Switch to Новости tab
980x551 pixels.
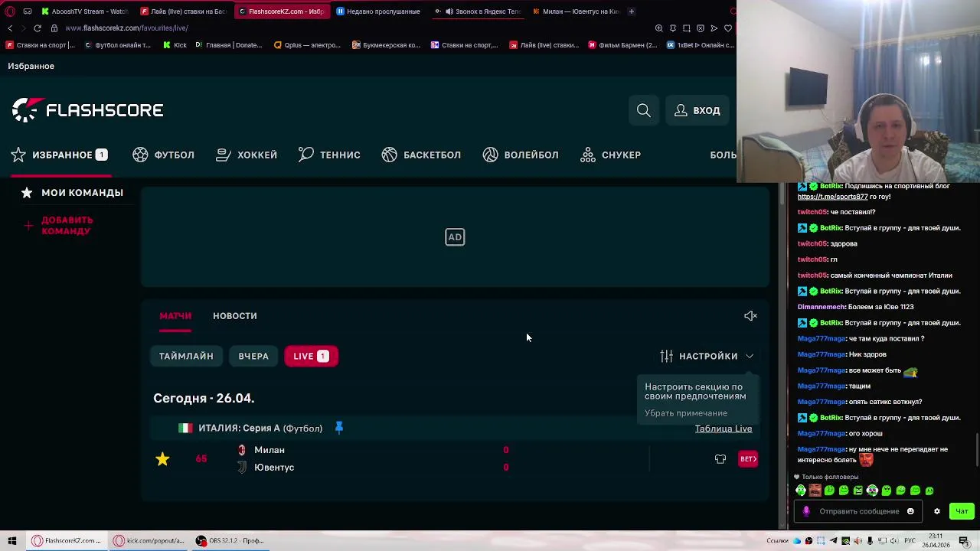(x=235, y=315)
